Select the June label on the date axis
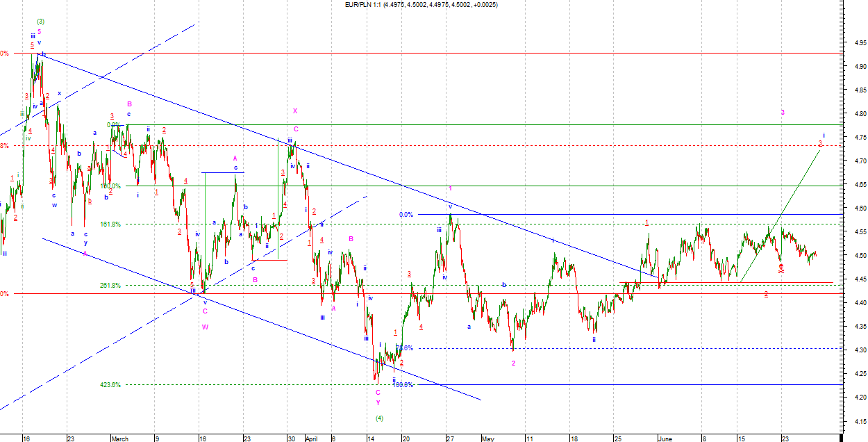 [666, 439]
